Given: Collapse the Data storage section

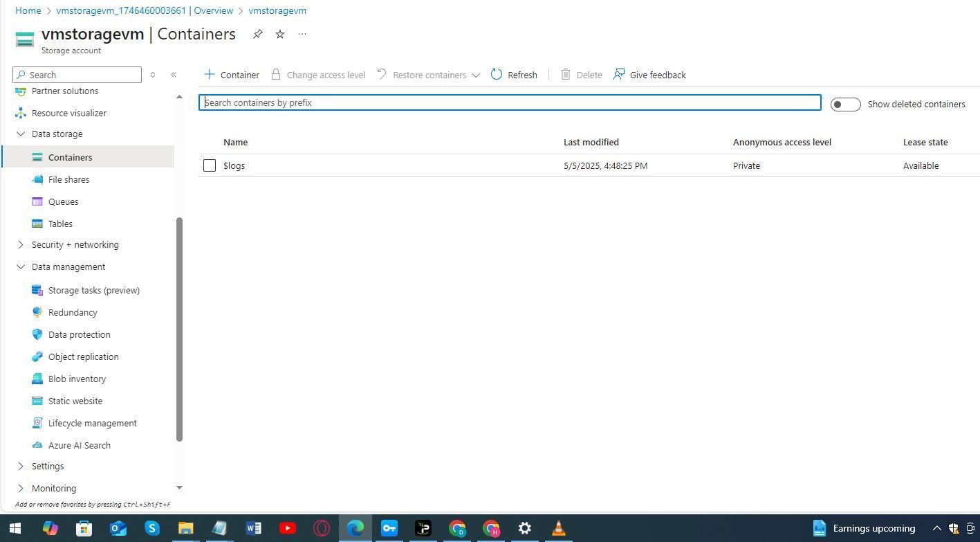Looking at the screenshot, I should pyautogui.click(x=21, y=134).
